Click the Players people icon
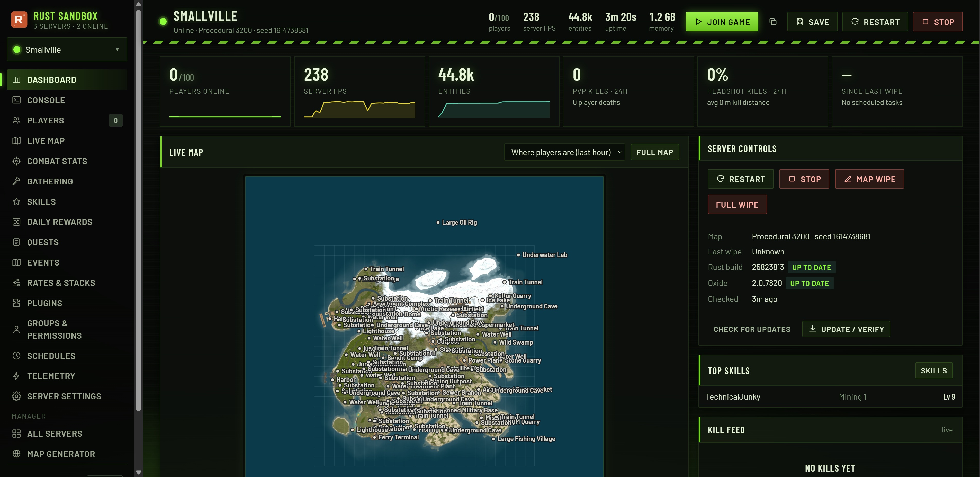The image size is (980, 477). pyautogui.click(x=16, y=121)
